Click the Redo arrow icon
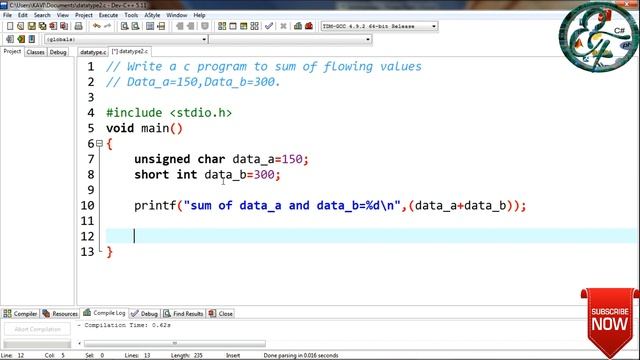 [108, 26]
